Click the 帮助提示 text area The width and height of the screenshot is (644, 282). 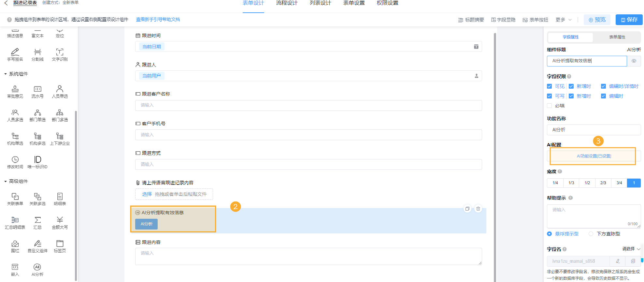coord(594,216)
